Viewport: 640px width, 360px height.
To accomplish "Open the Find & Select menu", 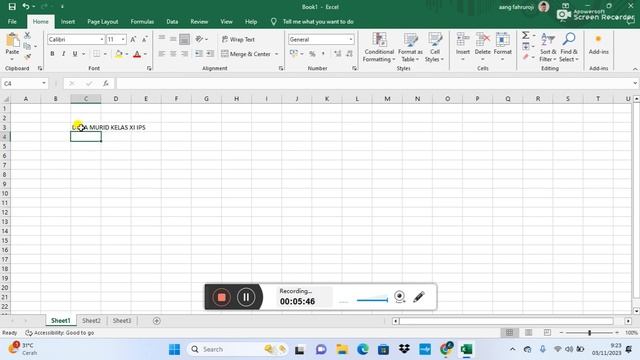I will (569, 47).
